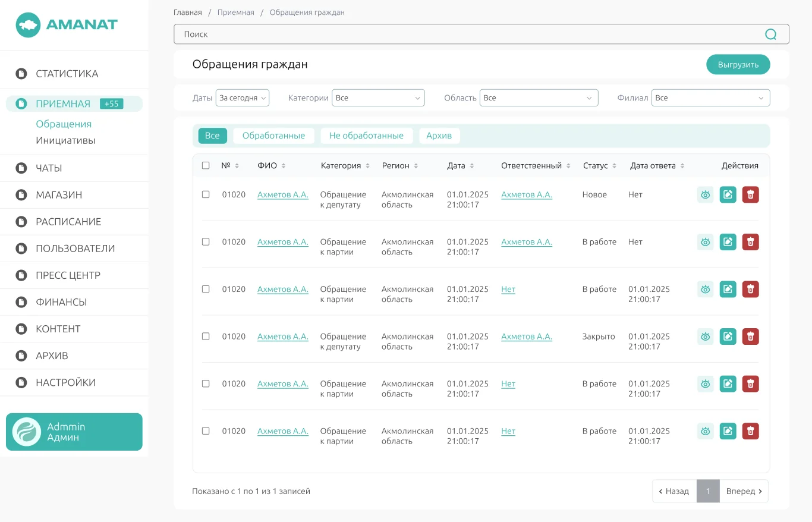
Task: Open the ПОЛЬЗОВАТЕЛИ sidebar section
Action: 74,249
